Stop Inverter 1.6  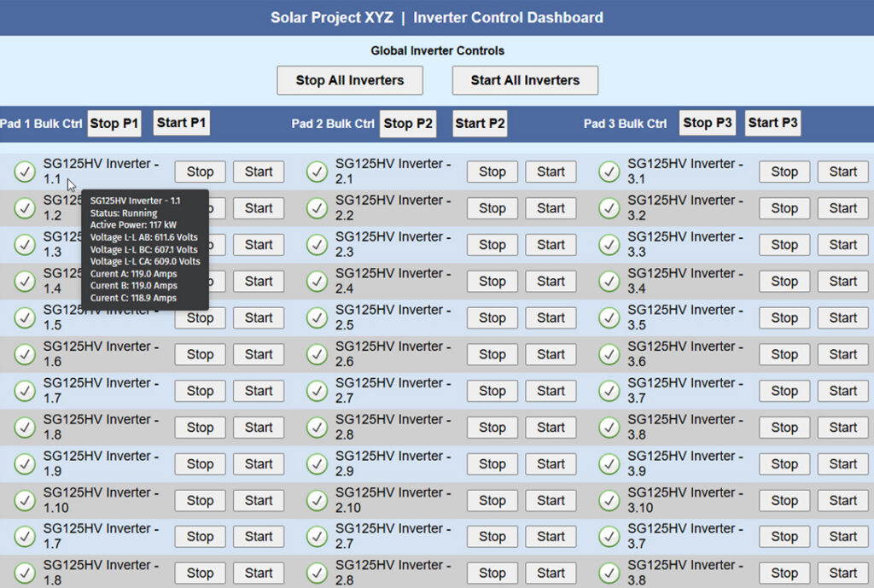point(200,354)
